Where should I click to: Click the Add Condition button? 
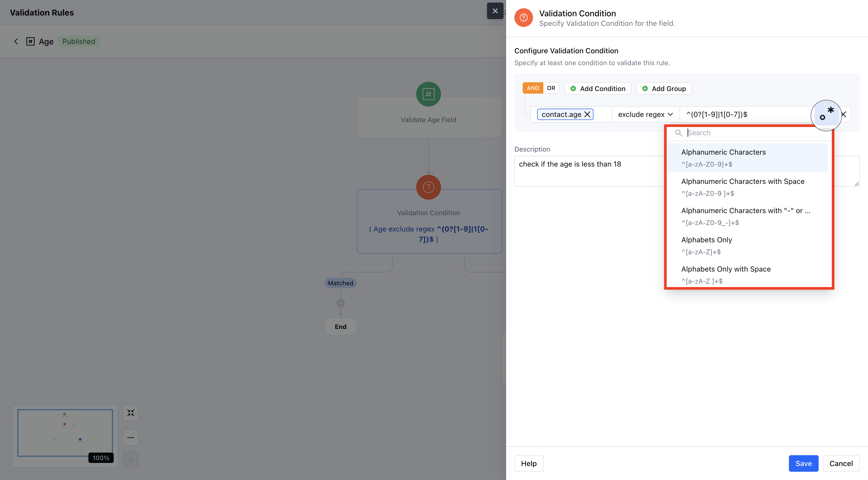click(x=598, y=89)
